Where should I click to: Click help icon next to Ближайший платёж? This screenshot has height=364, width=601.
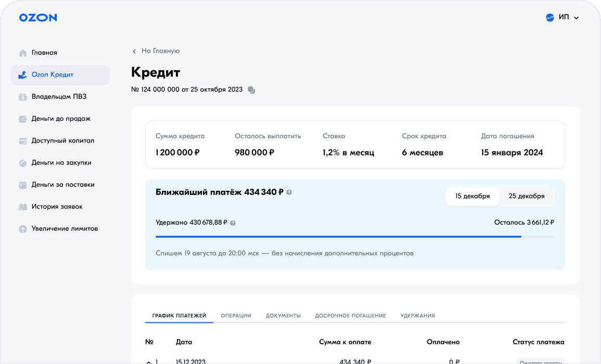289,192
